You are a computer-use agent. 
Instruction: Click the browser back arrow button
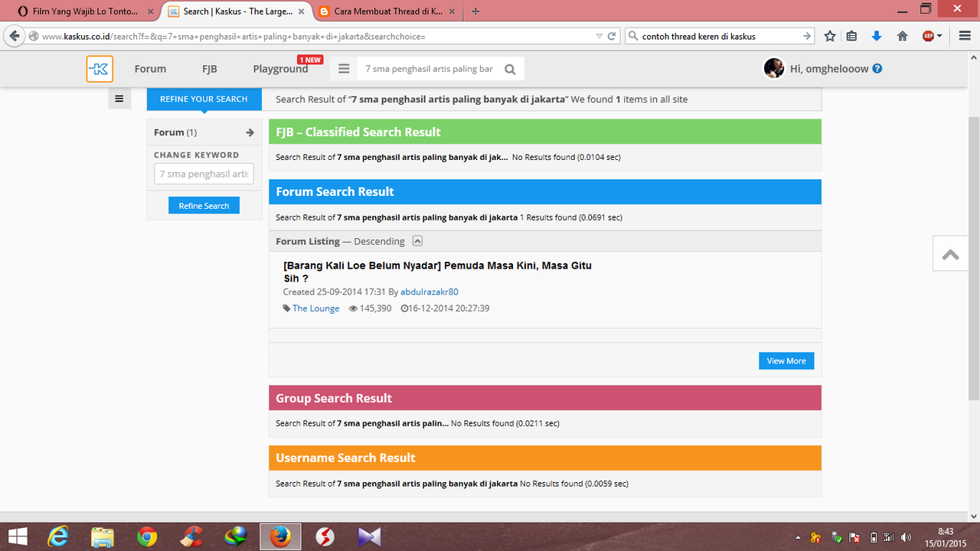tap(15, 36)
